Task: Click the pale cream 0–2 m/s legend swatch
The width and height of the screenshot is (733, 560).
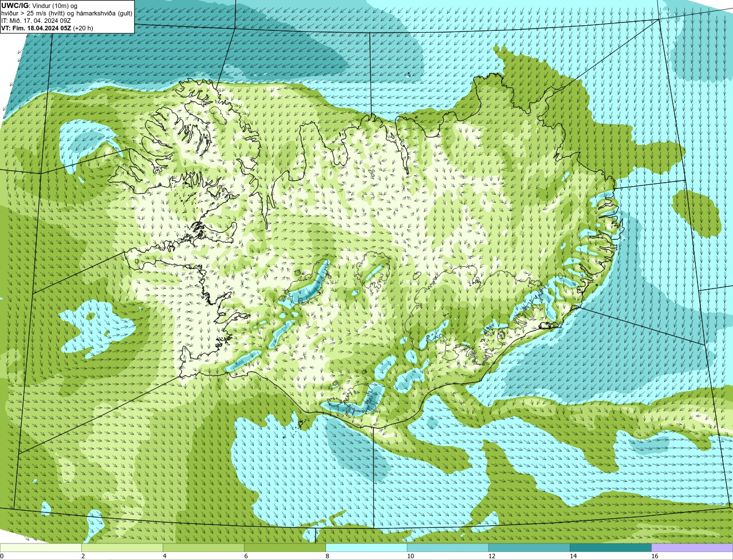Action: click(41, 547)
